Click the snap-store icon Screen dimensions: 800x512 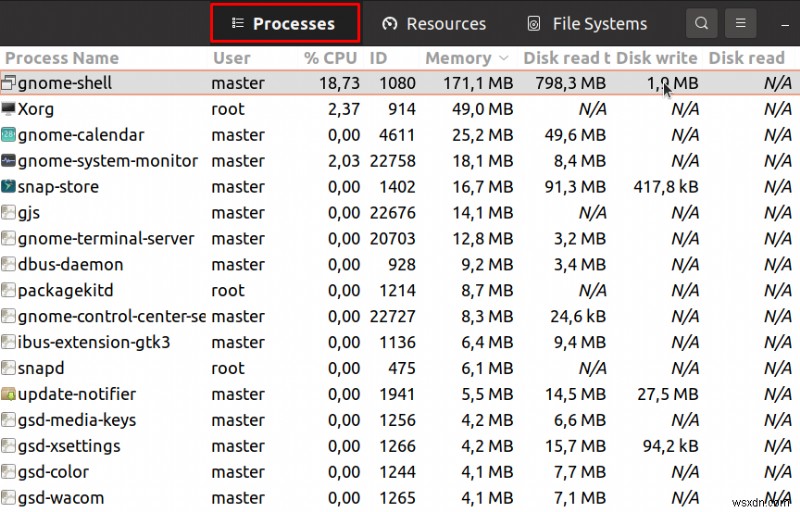pyautogui.click(x=8, y=186)
